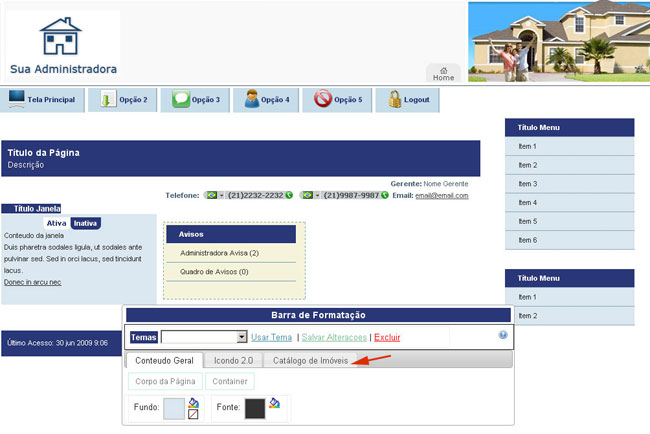The width and height of the screenshot is (650, 434).
Task: Select the Ativa toggle
Action: (x=57, y=223)
